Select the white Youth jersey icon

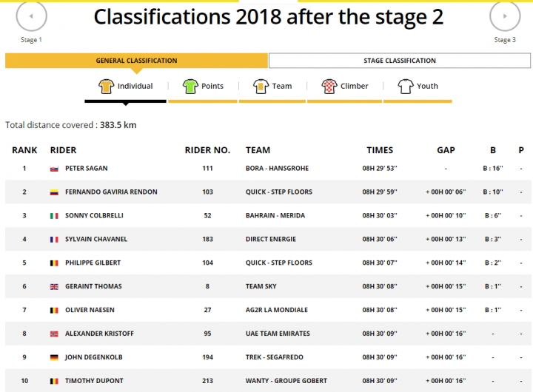[406, 87]
